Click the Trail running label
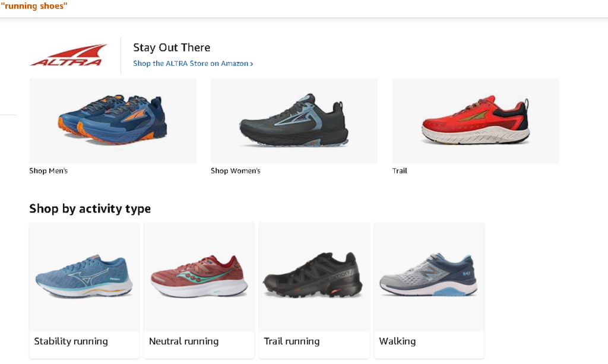 (292, 341)
